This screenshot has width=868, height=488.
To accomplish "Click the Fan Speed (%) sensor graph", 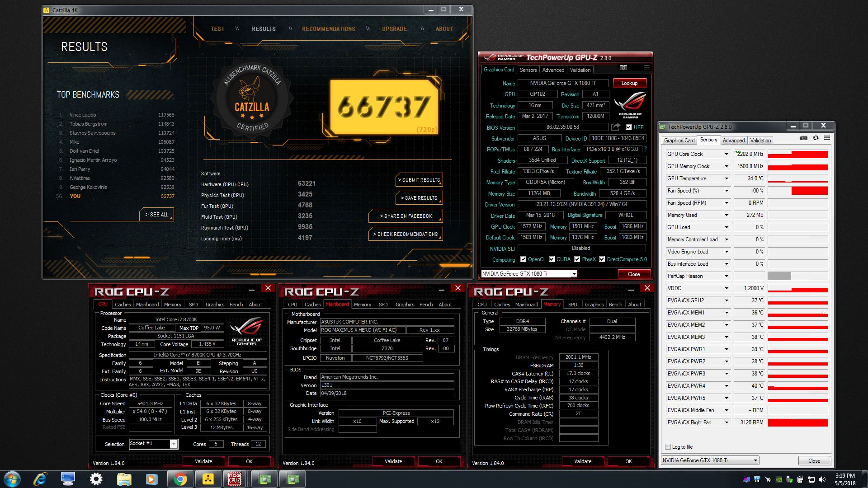I will pos(798,191).
